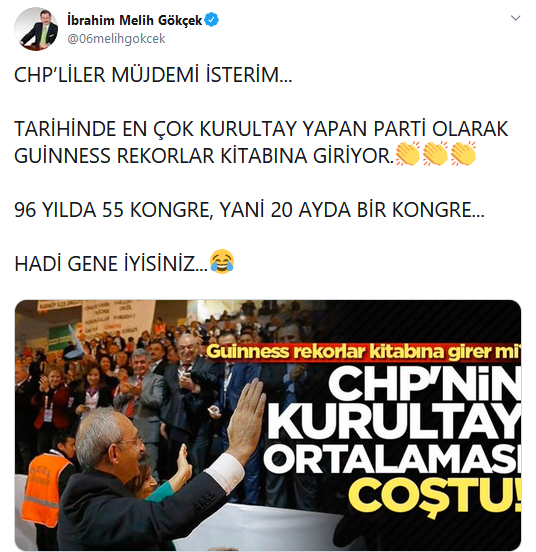The image size is (536, 552).
Task: Click the last clapping hands emoji
Action: (x=463, y=153)
